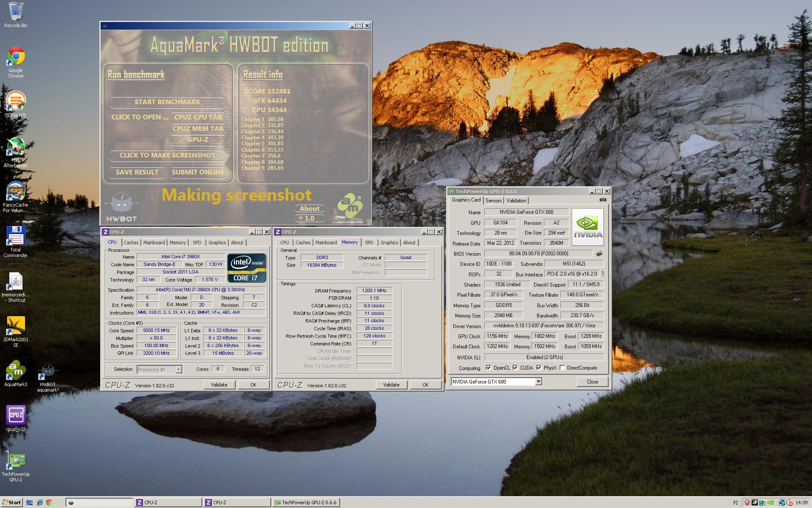Click the HWBOT mascot logo in AquaMark
The width and height of the screenshot is (812, 508).
point(122,207)
